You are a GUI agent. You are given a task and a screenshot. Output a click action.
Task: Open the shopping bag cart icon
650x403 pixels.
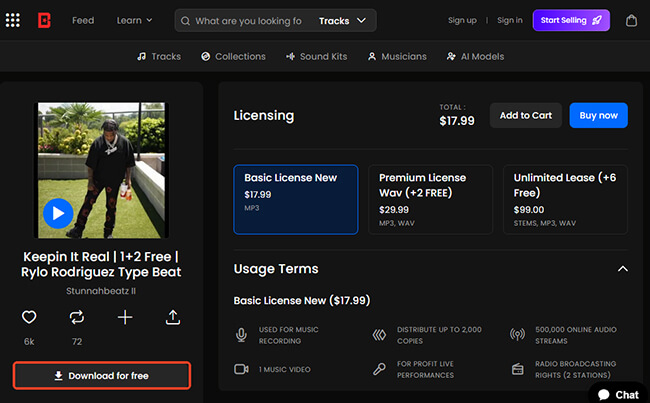pyautogui.click(x=631, y=20)
